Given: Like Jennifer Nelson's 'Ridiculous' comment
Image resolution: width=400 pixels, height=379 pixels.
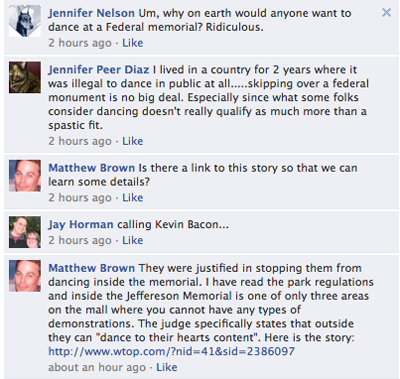Looking at the screenshot, I should (x=133, y=43).
